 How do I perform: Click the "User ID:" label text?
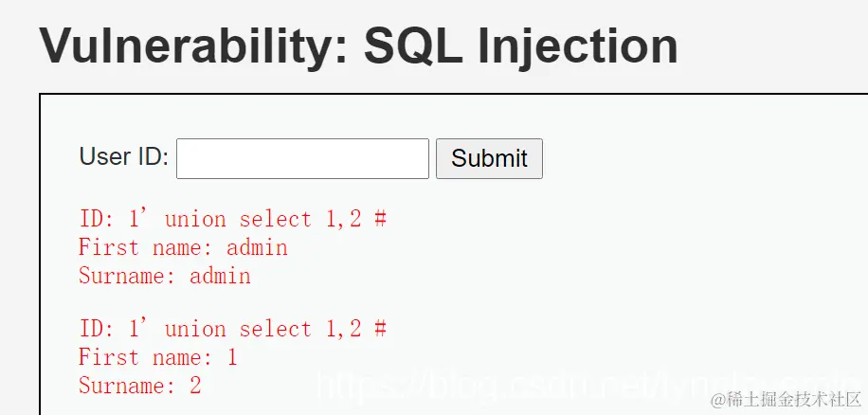coord(123,157)
